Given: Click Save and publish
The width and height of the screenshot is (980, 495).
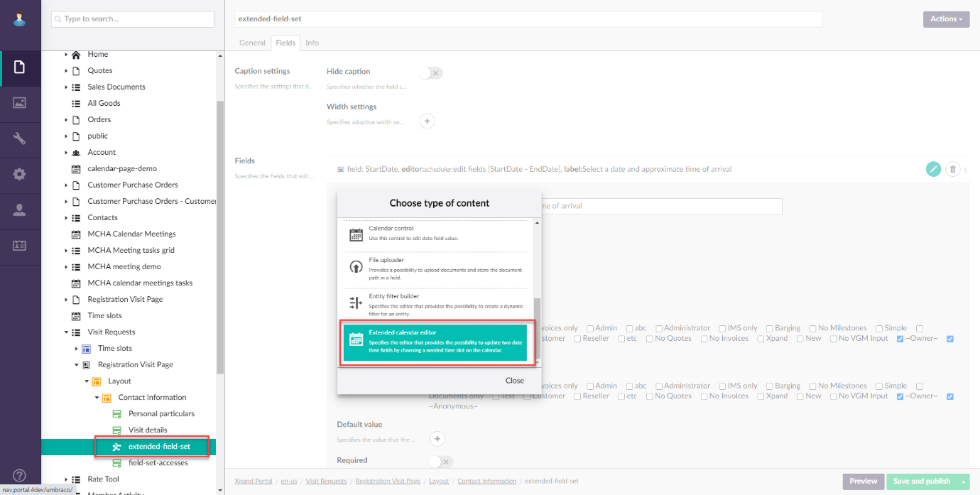Looking at the screenshot, I should pyautogui.click(x=922, y=481).
